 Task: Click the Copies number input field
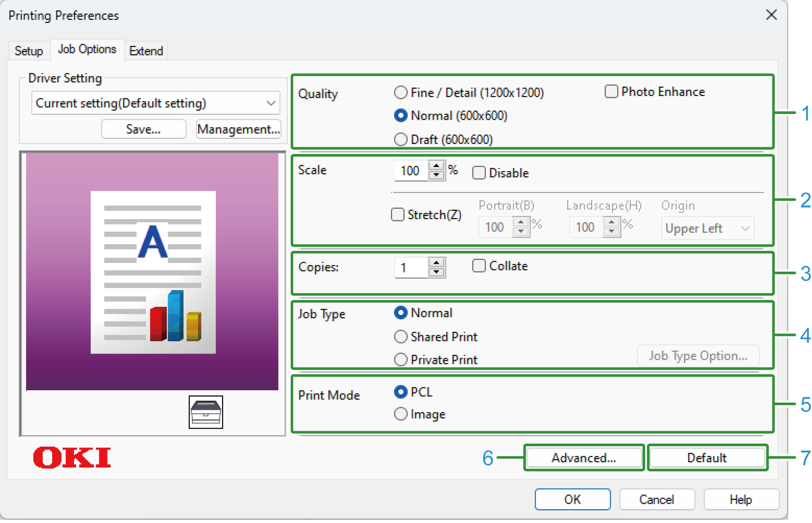coord(411,268)
